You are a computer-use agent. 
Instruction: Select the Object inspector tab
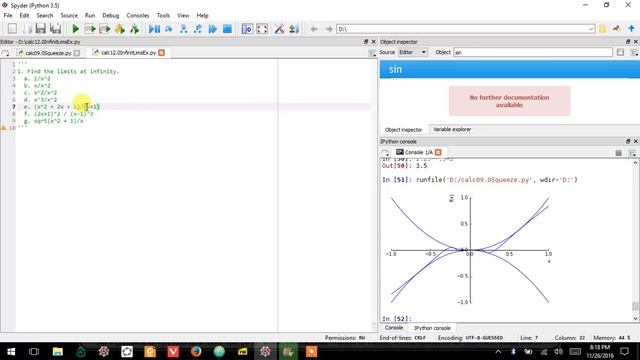click(403, 130)
